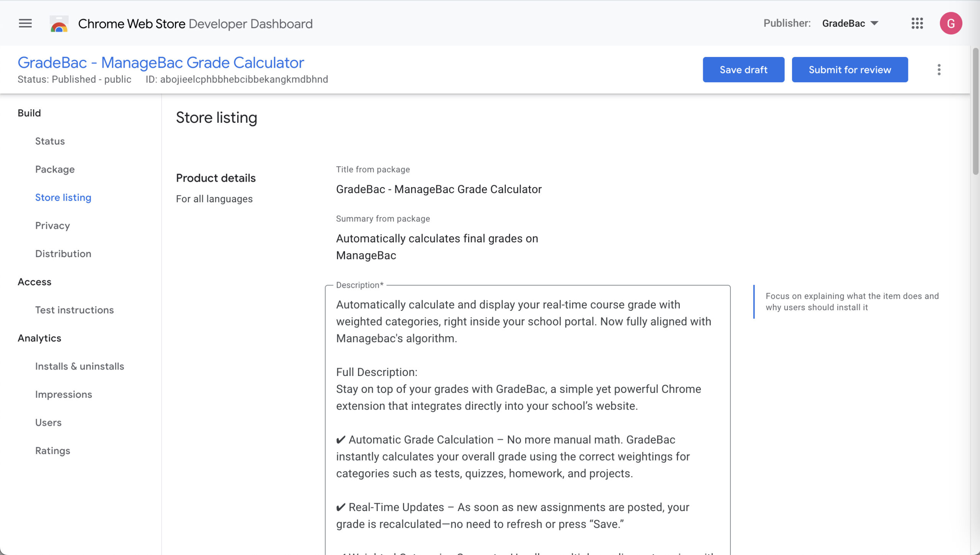Open the three-dot more options menu

click(x=939, y=70)
